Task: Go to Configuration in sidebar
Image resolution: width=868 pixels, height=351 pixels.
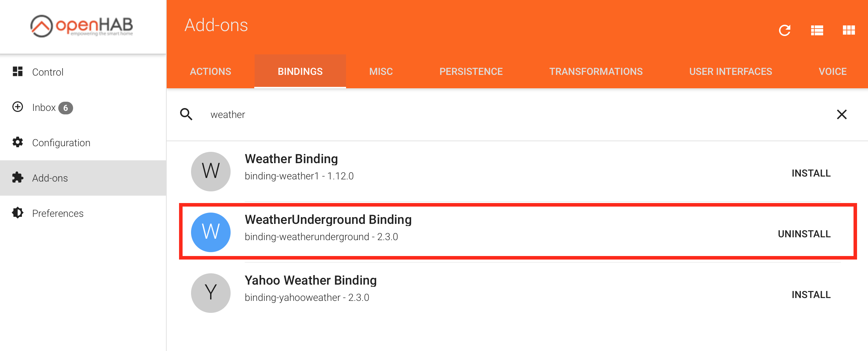Action: [61, 143]
